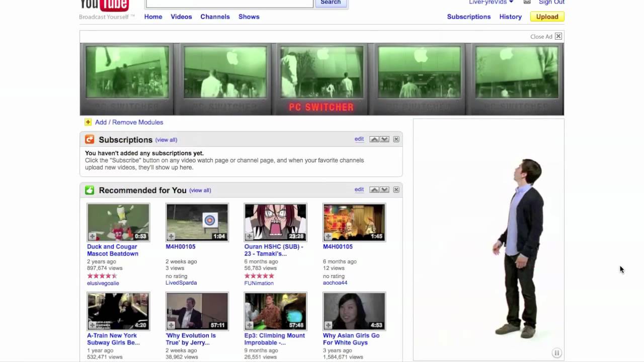
Task: Open the Shows tab
Action: tap(249, 17)
